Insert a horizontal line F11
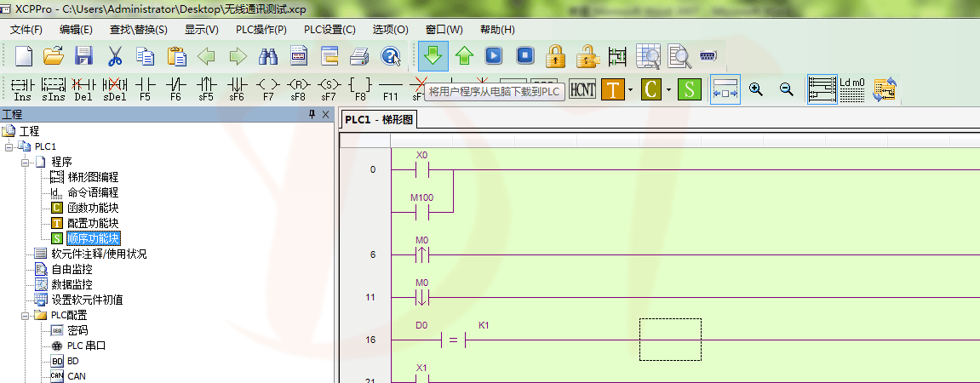This screenshot has width=980, height=383. point(391,89)
